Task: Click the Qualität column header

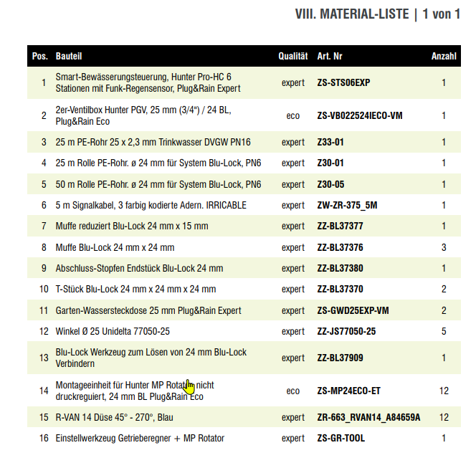Action: [x=293, y=56]
